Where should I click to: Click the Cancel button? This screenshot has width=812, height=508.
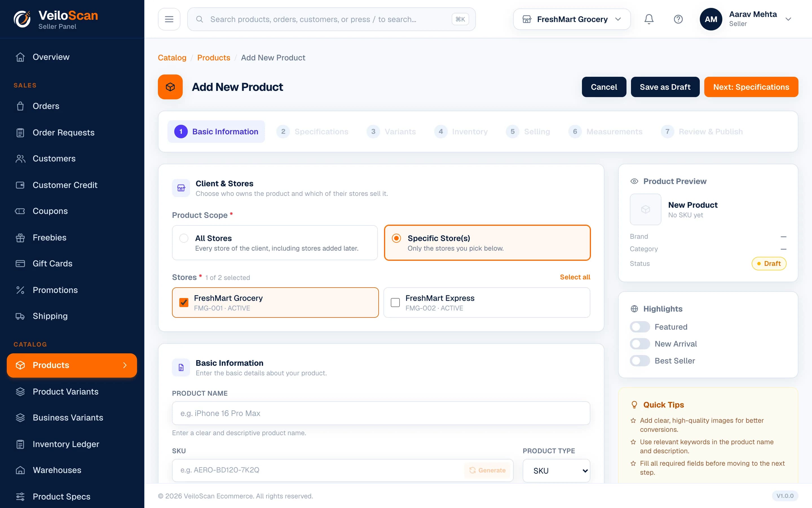[604, 87]
